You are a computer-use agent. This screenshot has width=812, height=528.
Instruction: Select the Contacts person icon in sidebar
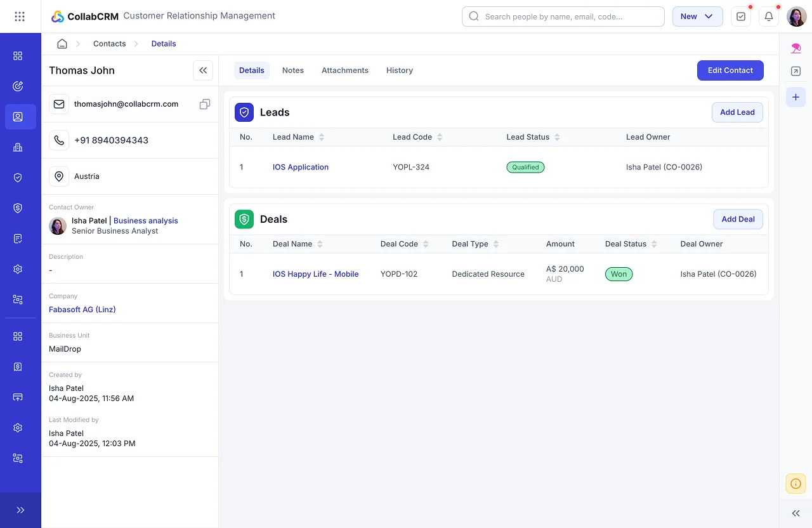tap(18, 117)
